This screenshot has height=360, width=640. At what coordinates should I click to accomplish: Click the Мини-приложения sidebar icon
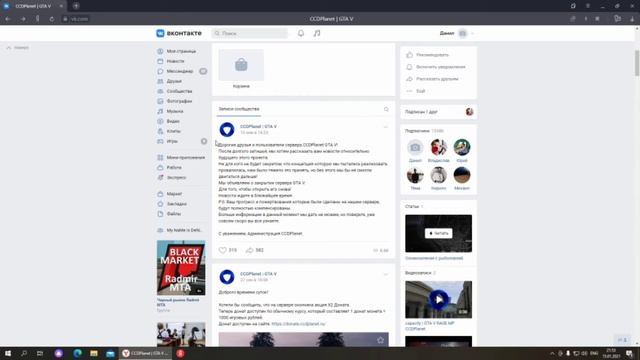click(x=160, y=158)
